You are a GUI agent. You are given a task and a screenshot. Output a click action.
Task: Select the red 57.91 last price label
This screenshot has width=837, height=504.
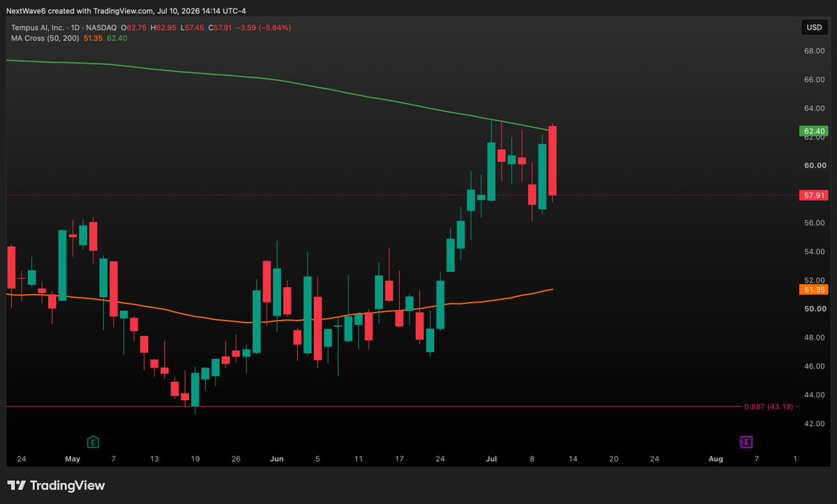813,196
